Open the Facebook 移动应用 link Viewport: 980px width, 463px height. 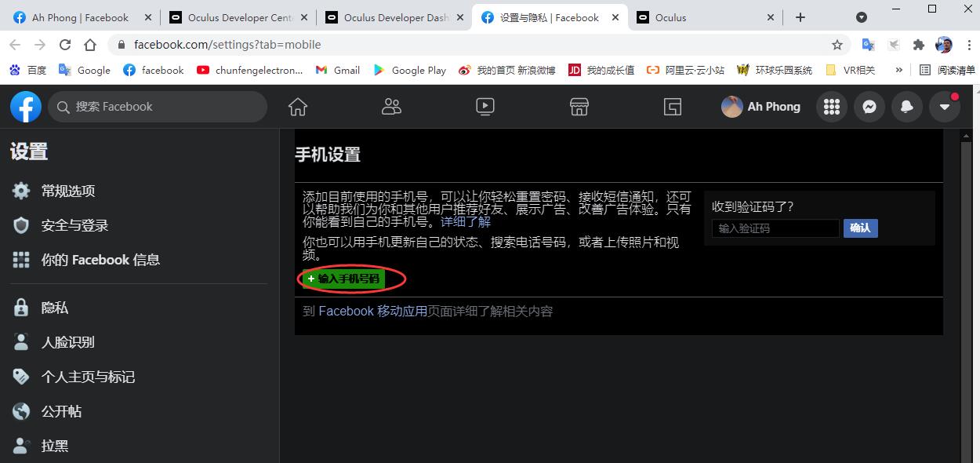373,312
